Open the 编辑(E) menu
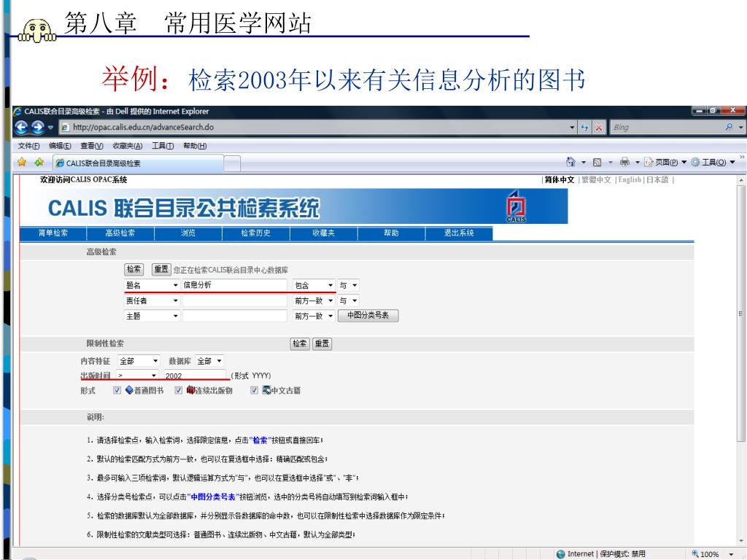The height and width of the screenshot is (560, 747). 60,146
